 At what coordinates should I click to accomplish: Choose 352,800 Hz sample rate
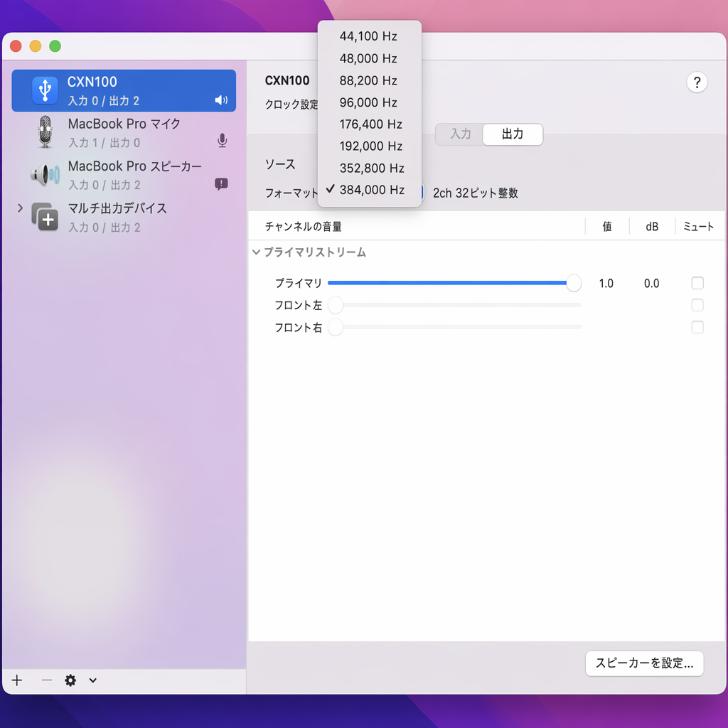point(370,168)
